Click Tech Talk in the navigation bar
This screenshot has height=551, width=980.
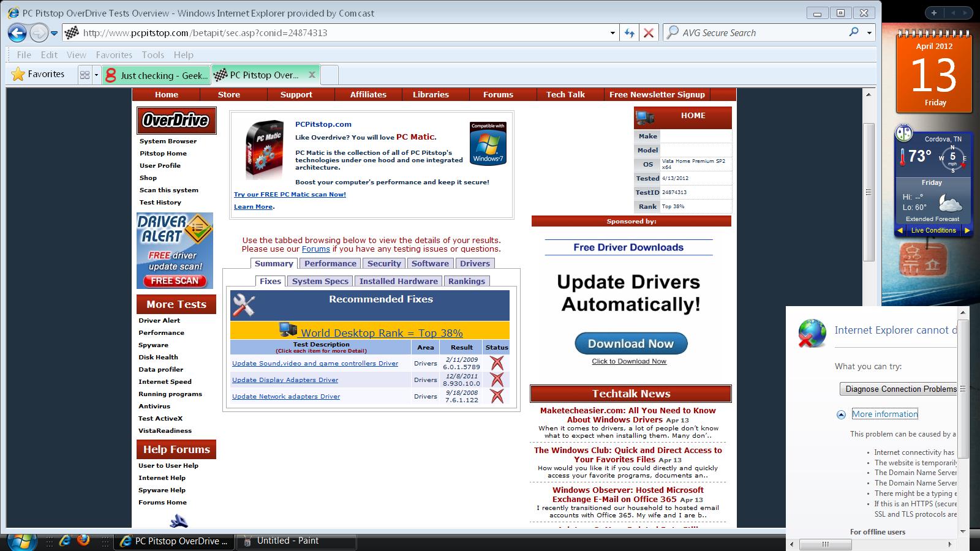(x=565, y=94)
